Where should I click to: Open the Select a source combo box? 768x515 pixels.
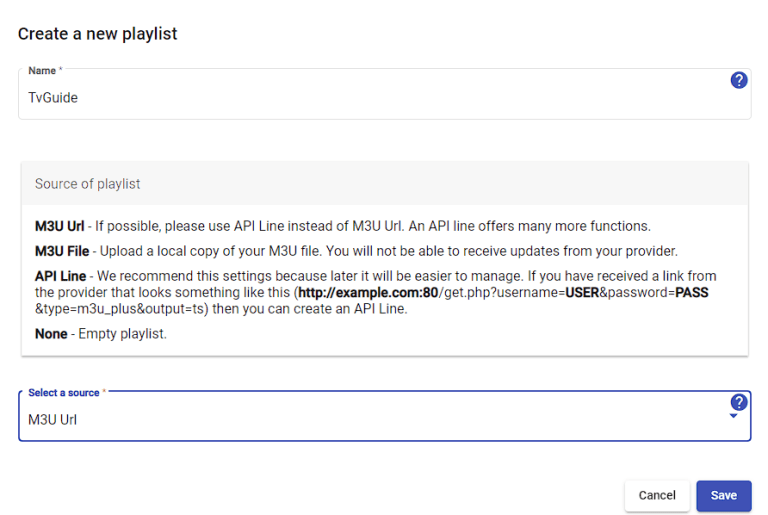370,419
